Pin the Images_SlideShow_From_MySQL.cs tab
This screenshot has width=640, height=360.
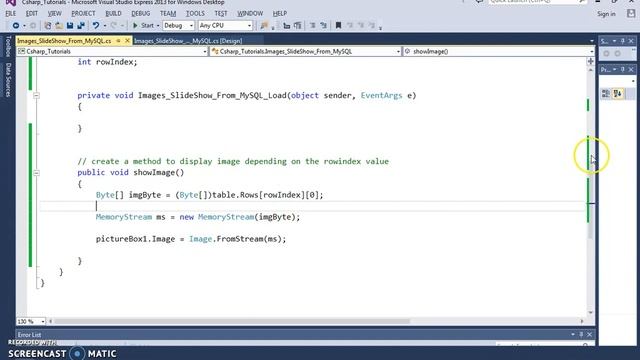click(118, 41)
